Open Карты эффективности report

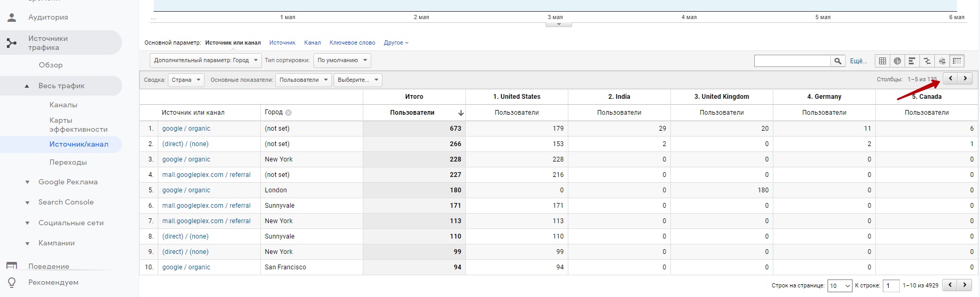78,124
